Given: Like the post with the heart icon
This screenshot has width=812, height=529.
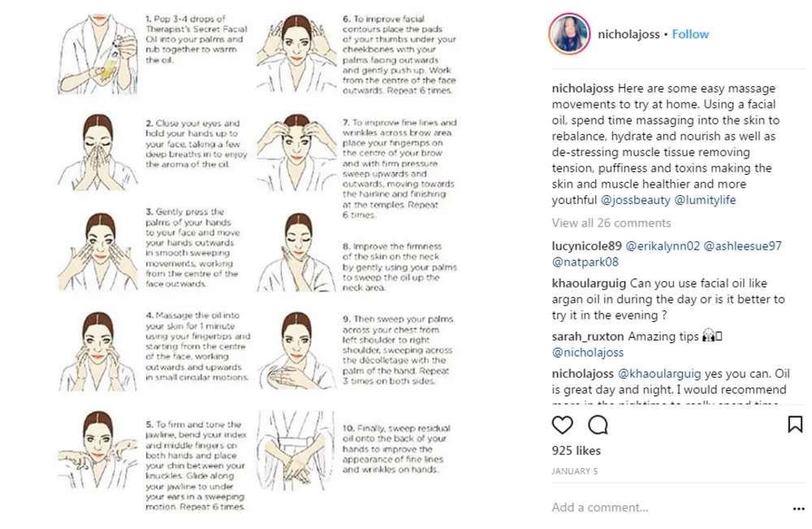Looking at the screenshot, I should point(562,425).
